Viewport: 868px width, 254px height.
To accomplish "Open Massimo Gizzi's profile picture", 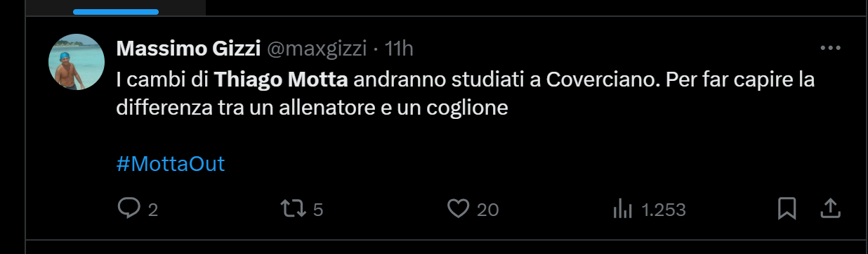I will 77,62.
